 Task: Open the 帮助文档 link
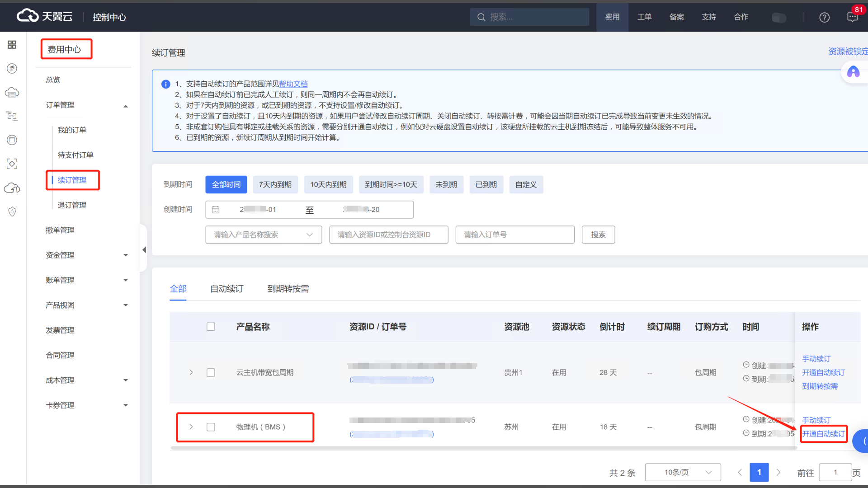pos(293,84)
